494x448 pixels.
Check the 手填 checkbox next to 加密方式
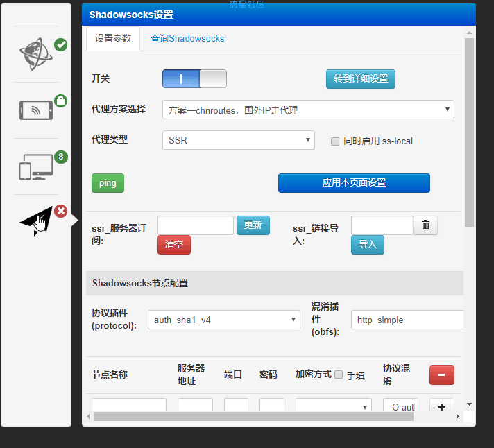[339, 374]
